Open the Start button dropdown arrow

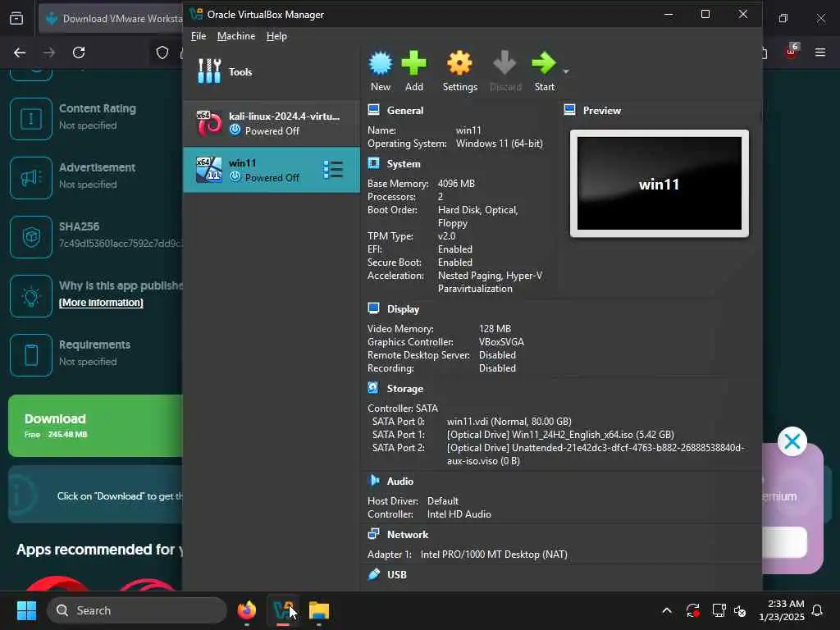(566, 71)
